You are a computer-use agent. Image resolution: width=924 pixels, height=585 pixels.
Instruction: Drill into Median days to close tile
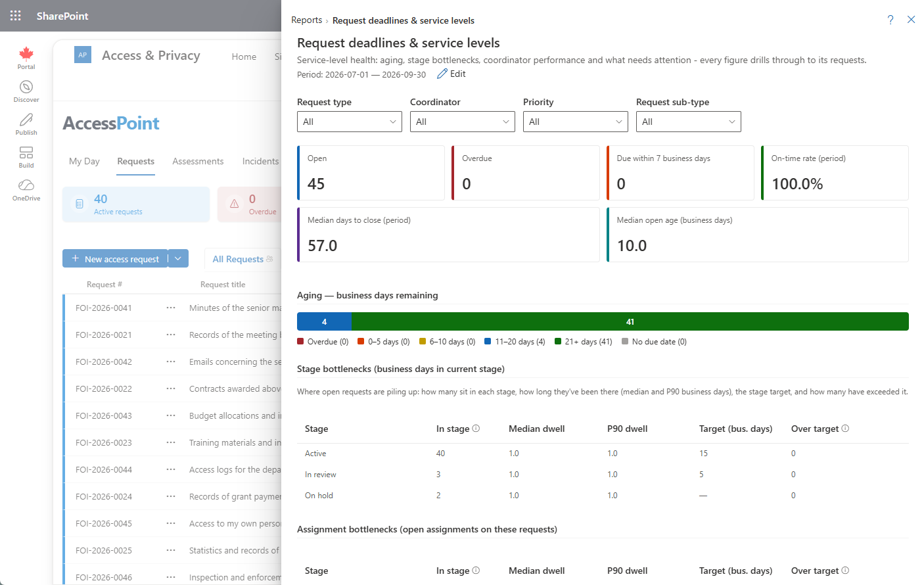[x=448, y=235]
